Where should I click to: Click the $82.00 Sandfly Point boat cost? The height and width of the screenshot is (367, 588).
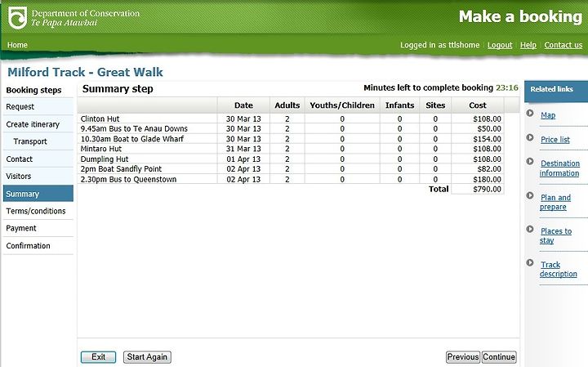tap(489, 169)
